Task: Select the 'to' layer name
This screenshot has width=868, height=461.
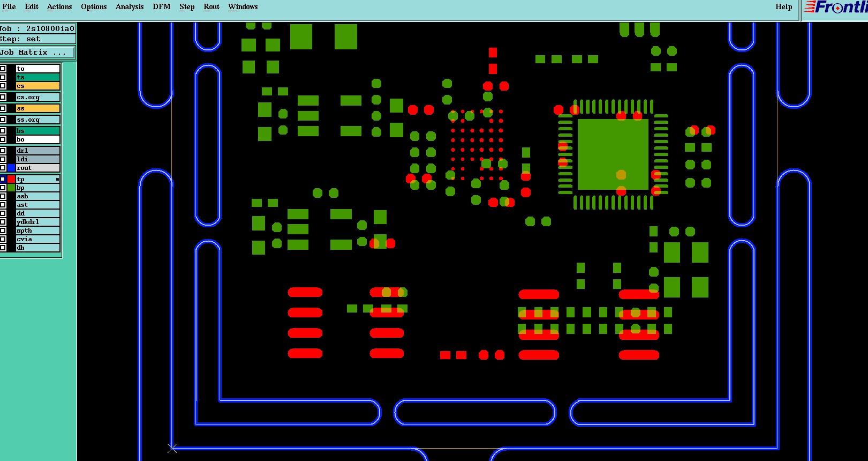Action: [37, 69]
